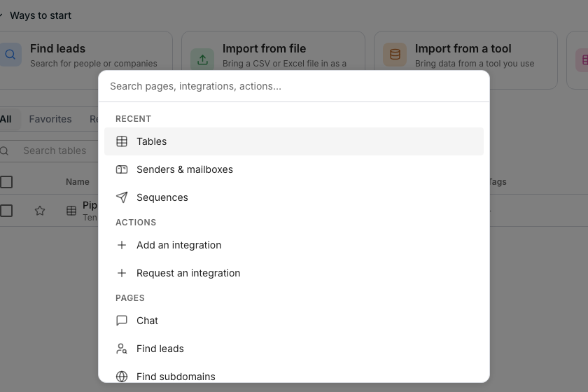Viewport: 588px width, 392px height.
Task: Open the Find subdomains page entry
Action: 294,376
